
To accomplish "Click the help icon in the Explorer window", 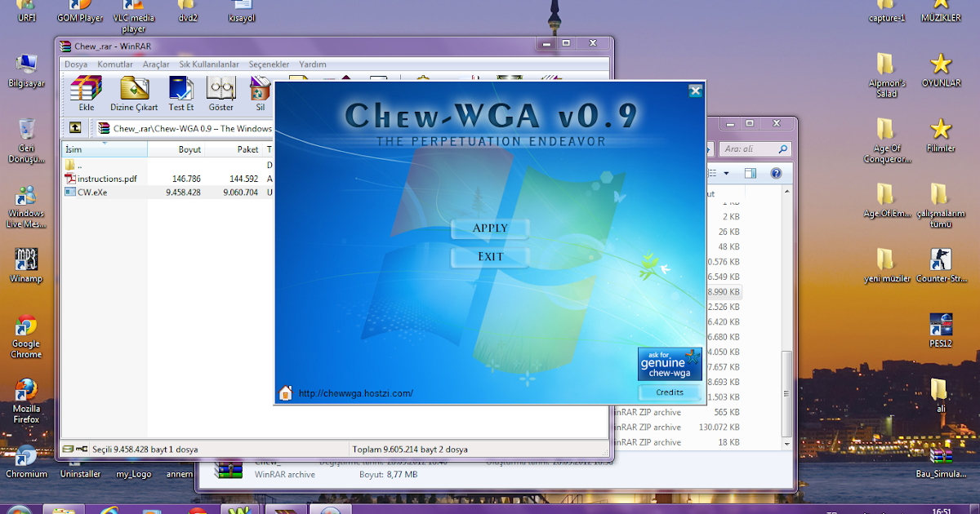I will point(776,173).
